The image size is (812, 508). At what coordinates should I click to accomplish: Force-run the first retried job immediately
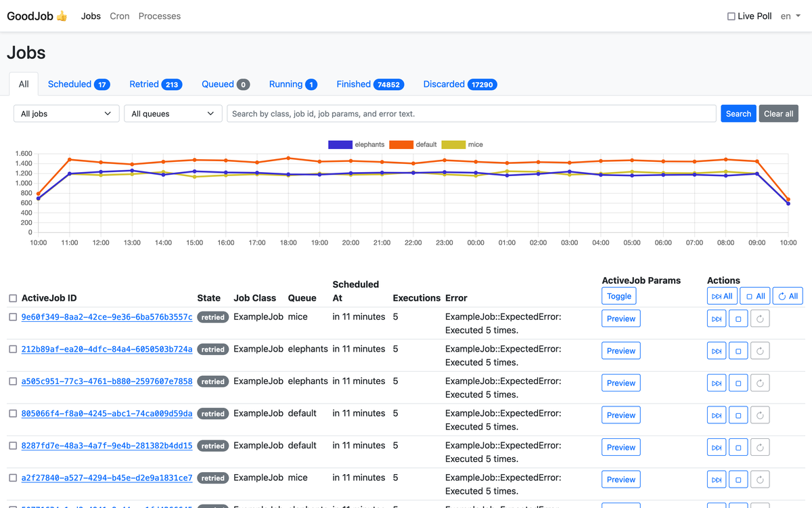716,318
